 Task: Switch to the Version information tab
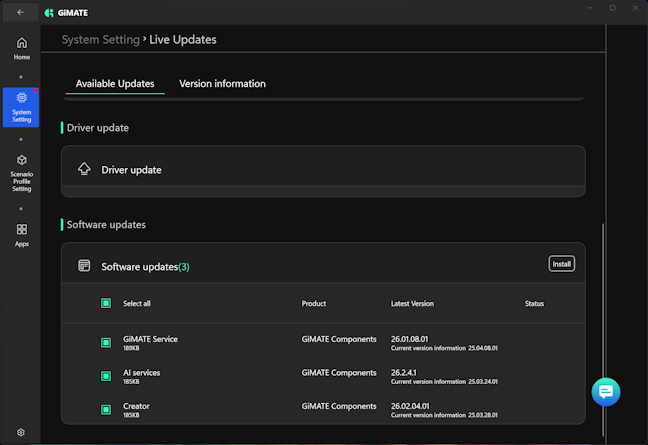coord(222,84)
